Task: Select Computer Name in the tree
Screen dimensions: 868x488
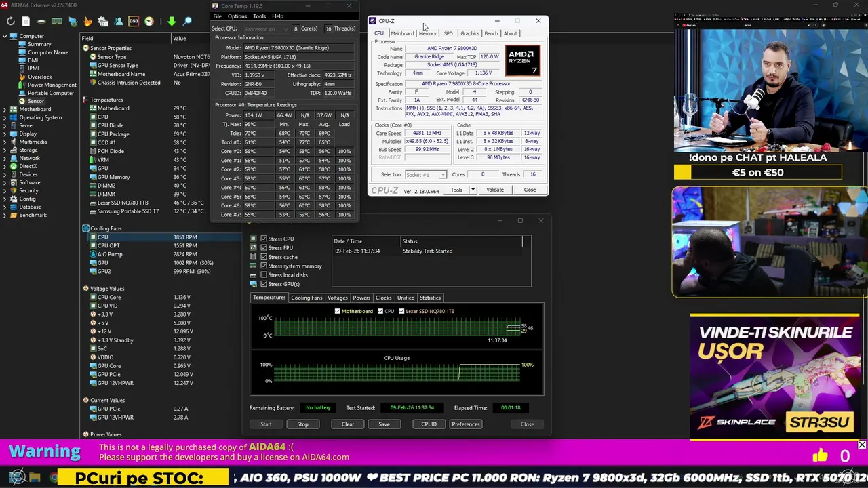Action: [48, 52]
